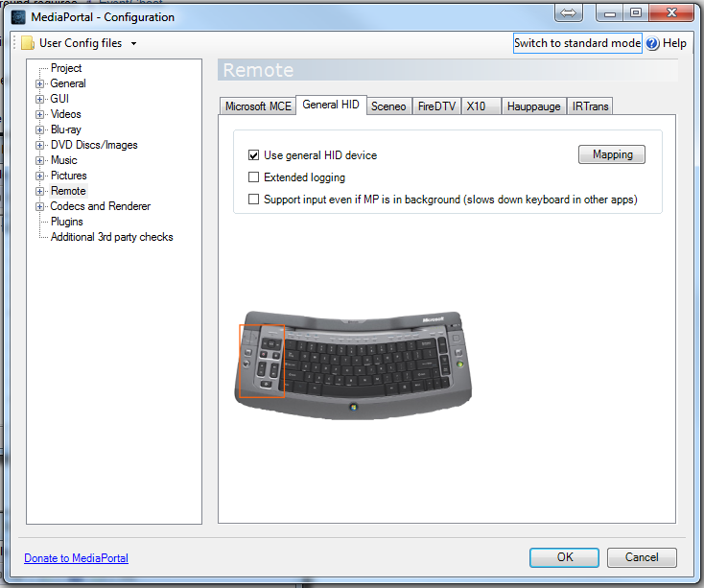The height and width of the screenshot is (588, 704).
Task: Expand the Pictures tree node
Action: coord(40,176)
